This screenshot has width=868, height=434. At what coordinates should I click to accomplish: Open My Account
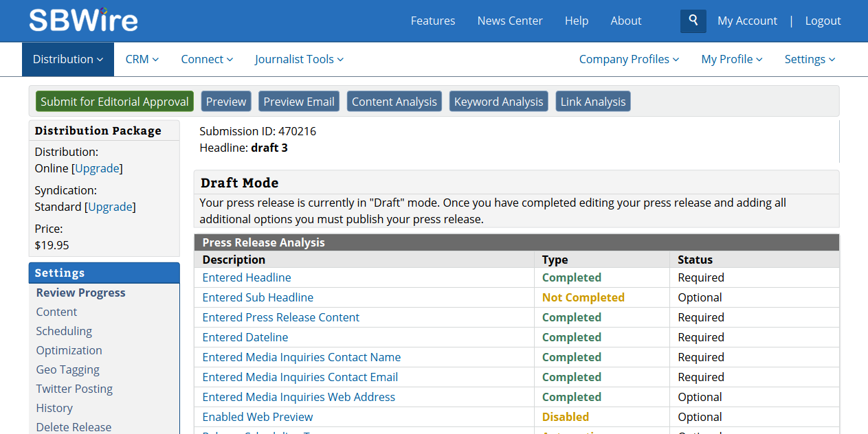tap(747, 21)
